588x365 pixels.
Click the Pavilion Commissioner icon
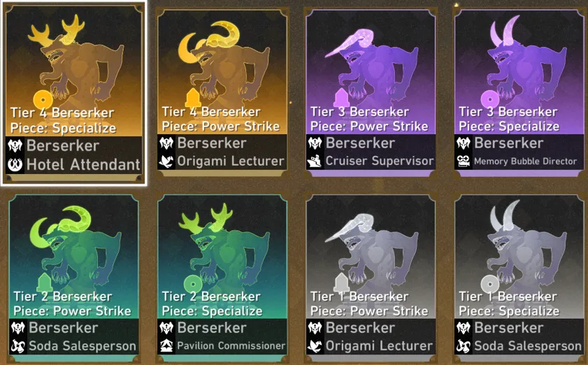tap(166, 345)
